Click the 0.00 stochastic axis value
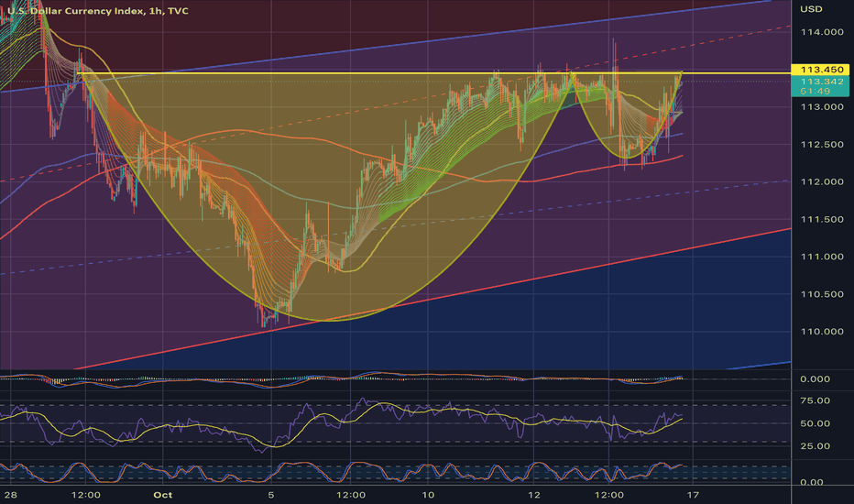This screenshot has height=504, width=854. [812, 482]
